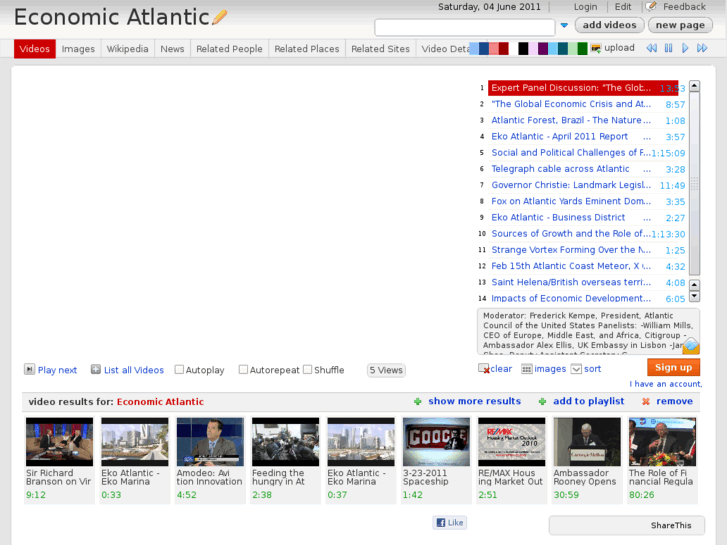Click the Facebook Like button

coord(450,523)
